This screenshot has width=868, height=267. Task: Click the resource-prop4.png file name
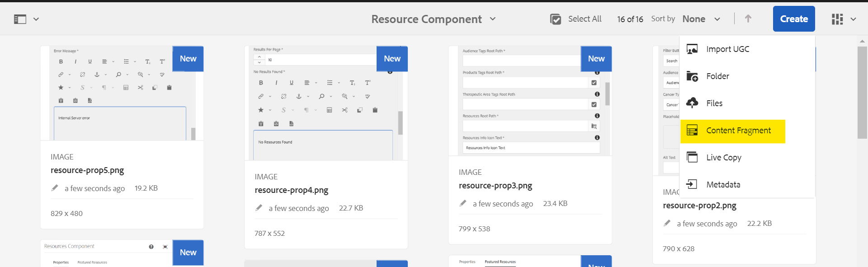pyautogui.click(x=292, y=190)
